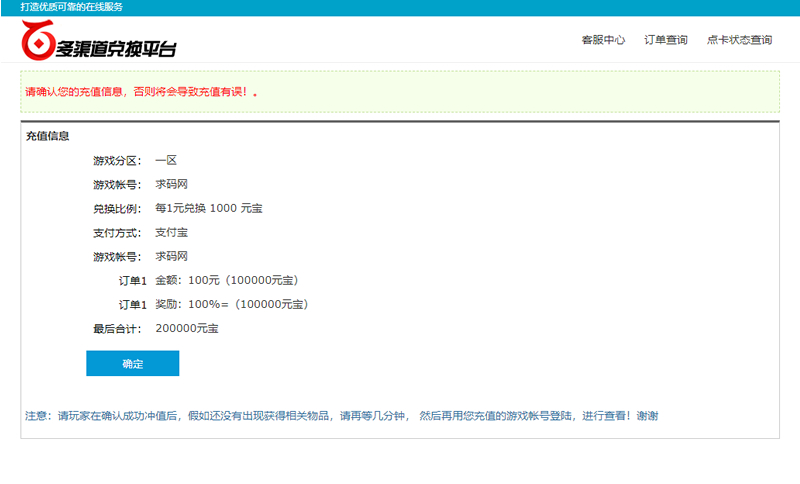This screenshot has width=800, height=484.
Task: Click the 充值信息 section heading
Action: coord(47,136)
